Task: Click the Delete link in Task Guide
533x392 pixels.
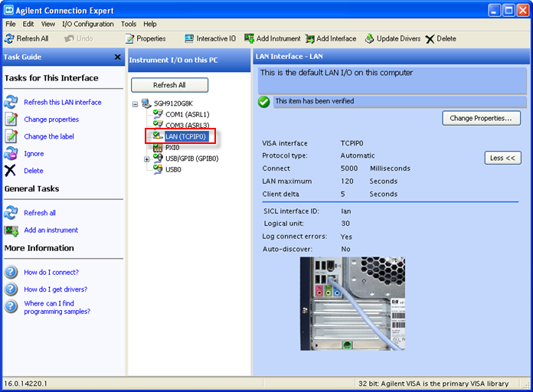Action: coord(34,171)
